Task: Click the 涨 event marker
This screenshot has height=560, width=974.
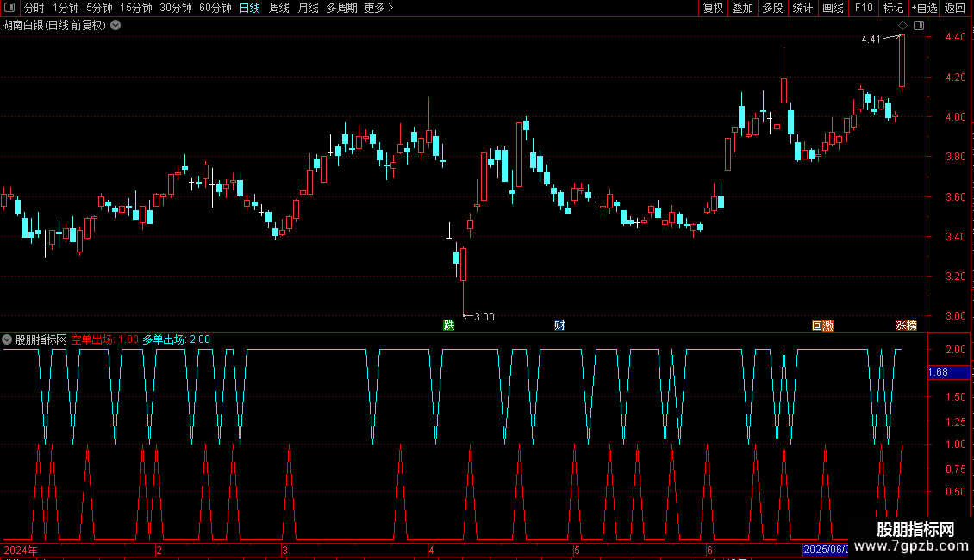Action: tap(901, 326)
